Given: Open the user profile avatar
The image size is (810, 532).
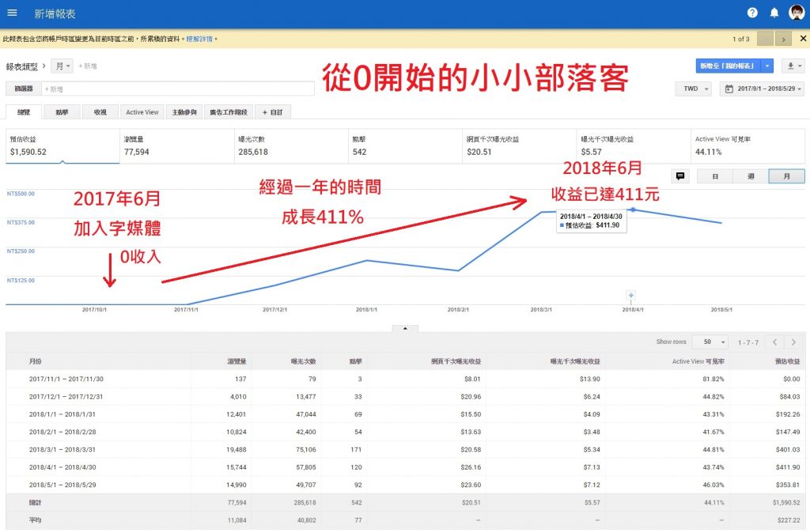Looking at the screenshot, I should [x=796, y=13].
